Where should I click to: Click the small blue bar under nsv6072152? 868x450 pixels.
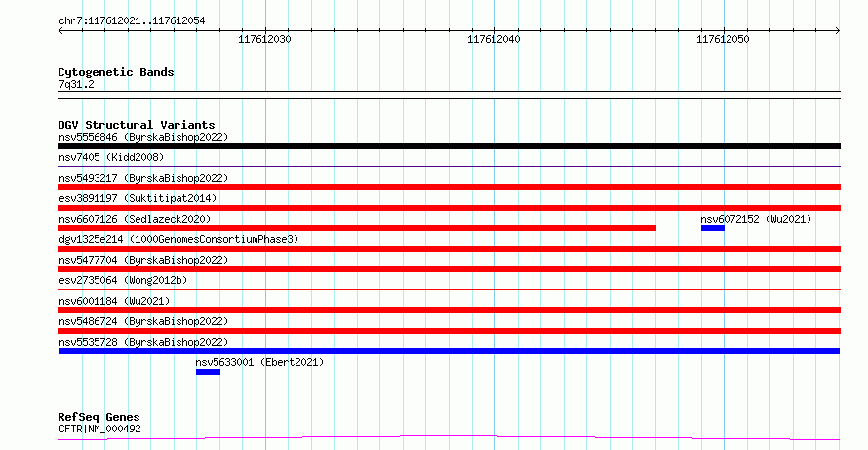713,228
